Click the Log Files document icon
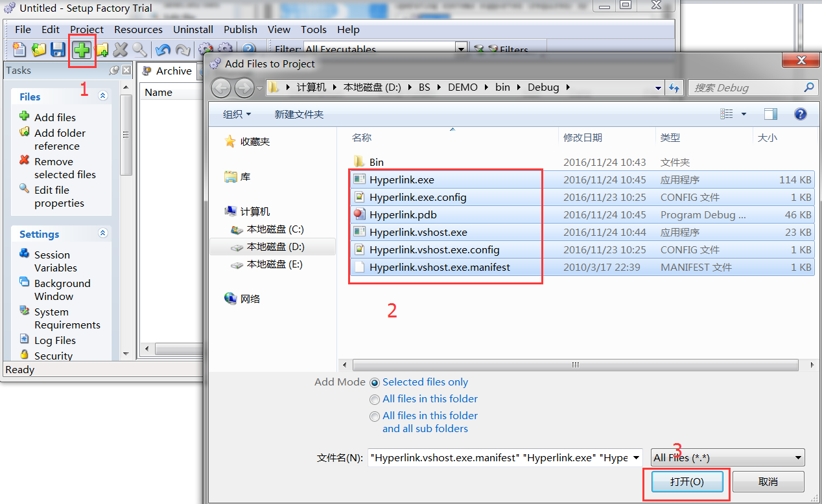 coord(24,339)
